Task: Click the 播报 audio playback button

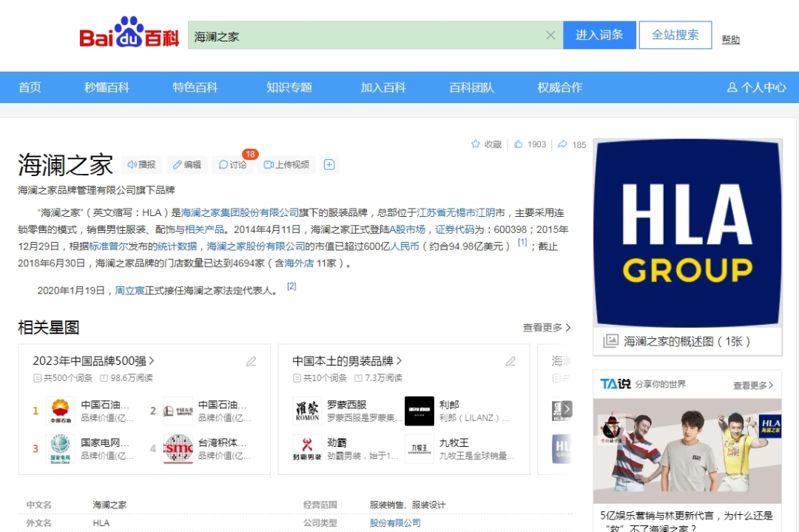Action: tap(141, 164)
